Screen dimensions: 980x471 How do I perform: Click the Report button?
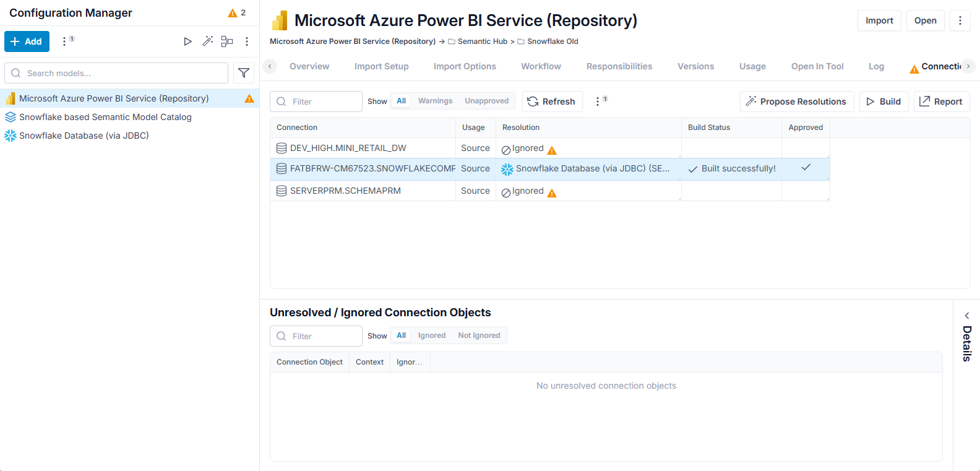pos(942,102)
